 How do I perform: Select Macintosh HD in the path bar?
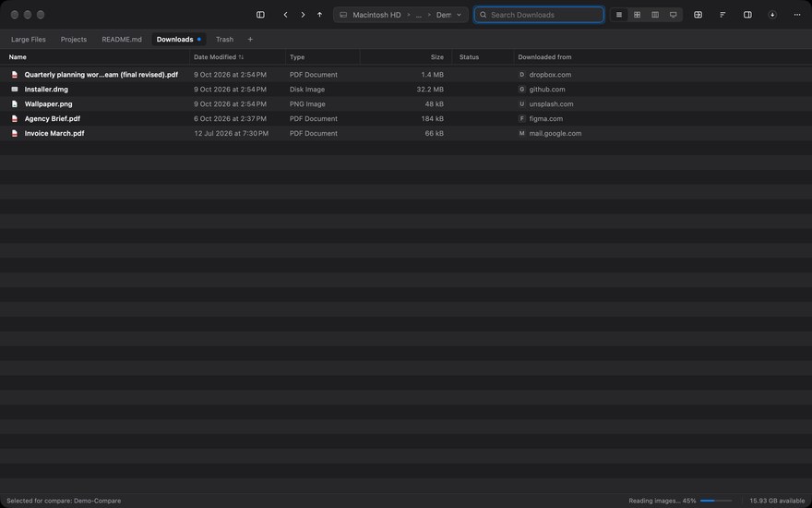[376, 15]
